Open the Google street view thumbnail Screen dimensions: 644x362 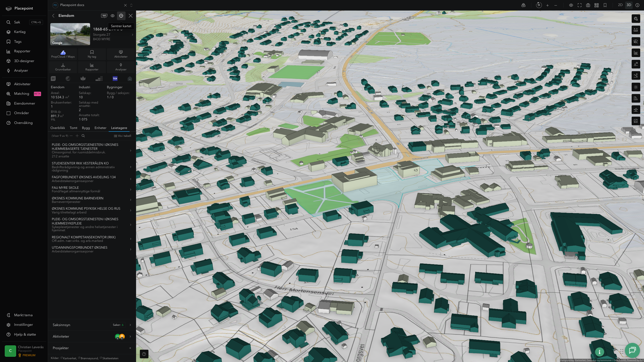70,34
